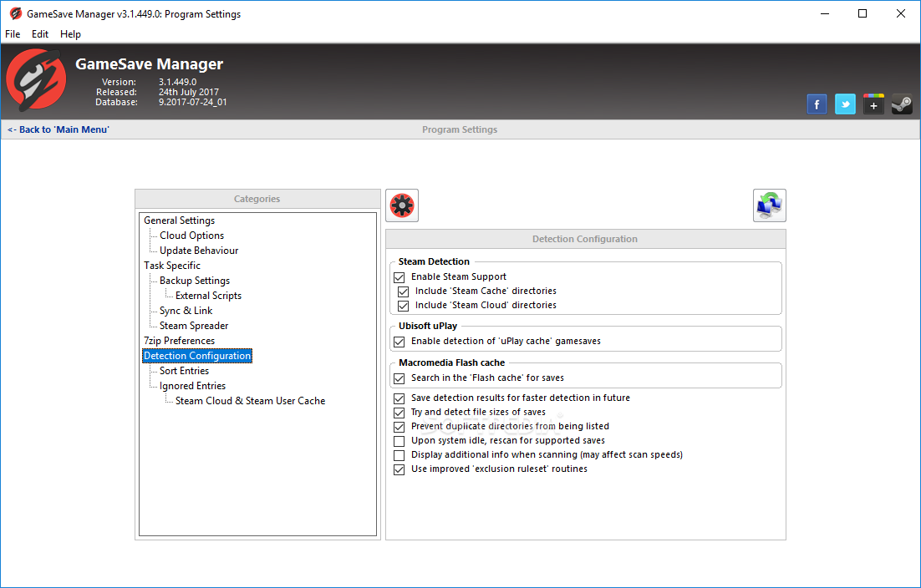Click the release date 24th July 2017
Image resolution: width=921 pixels, height=588 pixels.
(189, 92)
